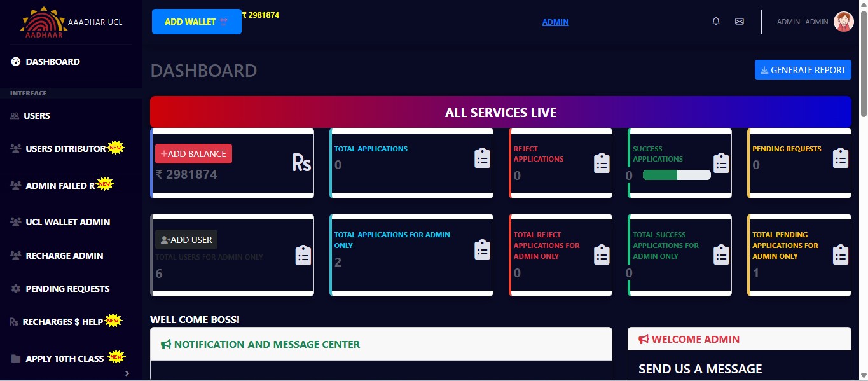Click the Success Applications progress bar

coord(677,175)
